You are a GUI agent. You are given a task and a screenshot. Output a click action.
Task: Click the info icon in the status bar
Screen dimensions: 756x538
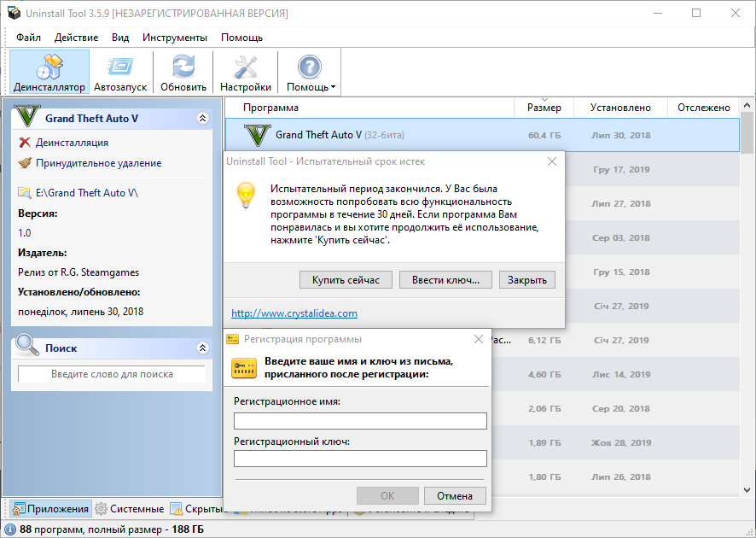pos(9,529)
